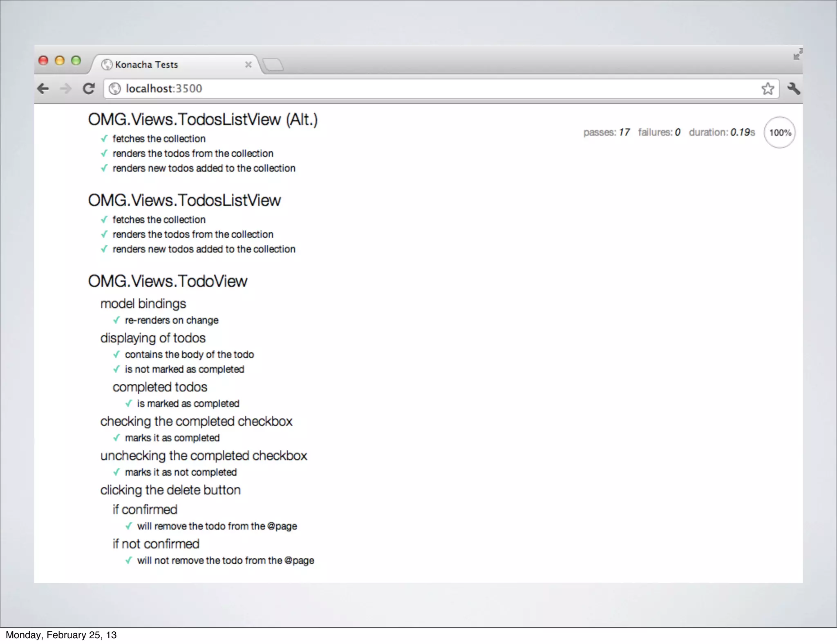Click the passes: 17 counter
Viewport: 837px width, 644px height.
[x=606, y=132]
